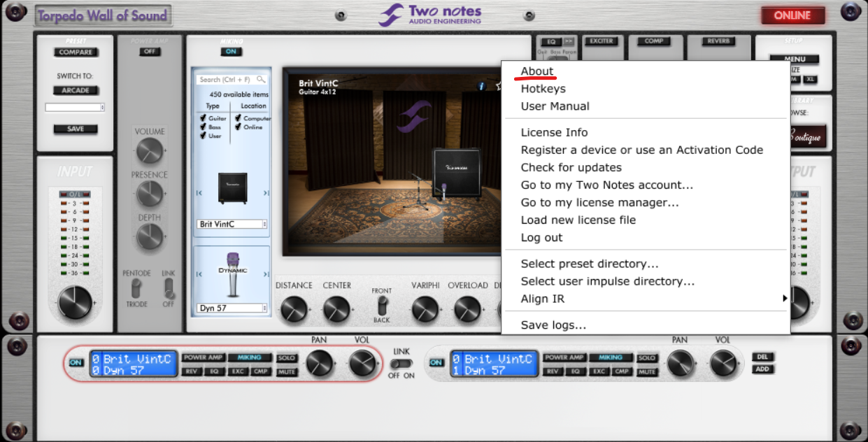Open the preset selection dropdown
The height and width of the screenshot is (442, 868).
pyautogui.click(x=75, y=107)
